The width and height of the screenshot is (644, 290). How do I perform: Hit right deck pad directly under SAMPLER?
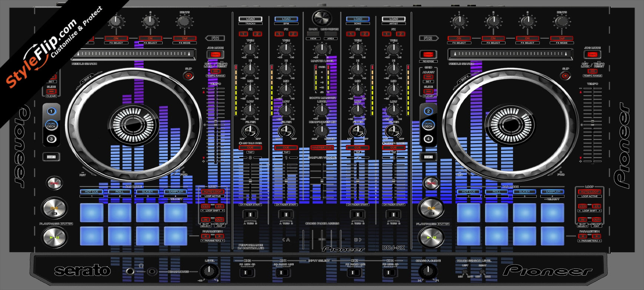[552, 213]
